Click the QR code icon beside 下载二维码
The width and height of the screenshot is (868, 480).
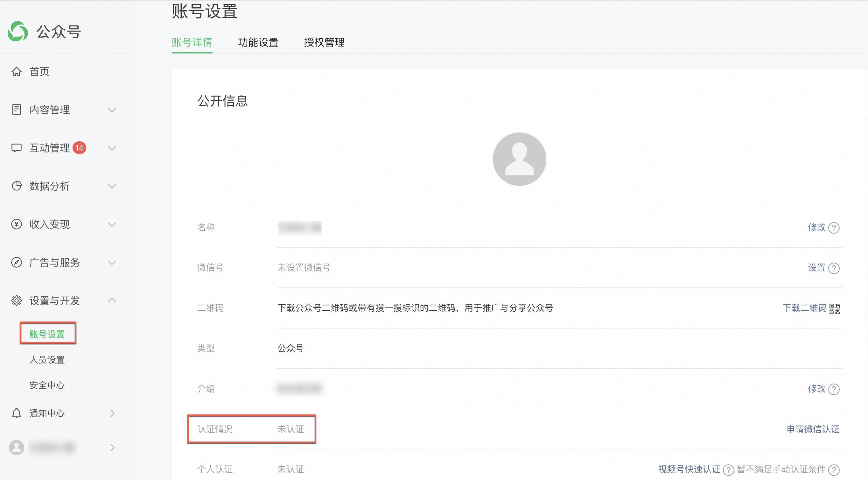point(835,308)
